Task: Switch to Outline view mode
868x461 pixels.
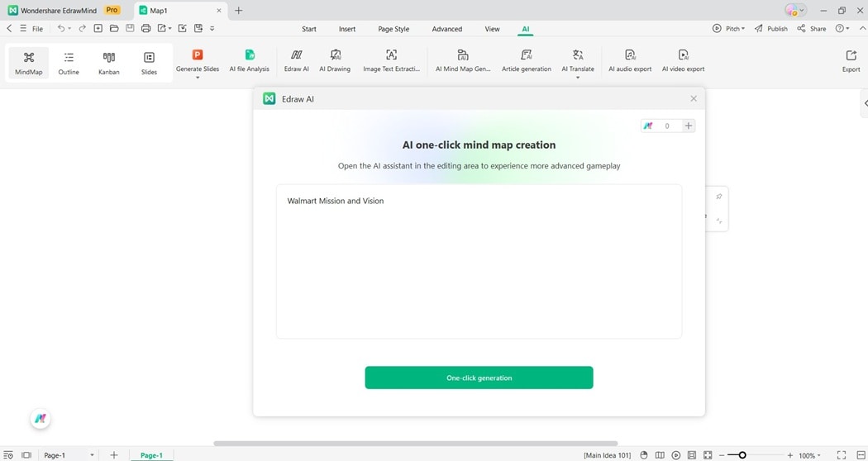Action: point(69,63)
